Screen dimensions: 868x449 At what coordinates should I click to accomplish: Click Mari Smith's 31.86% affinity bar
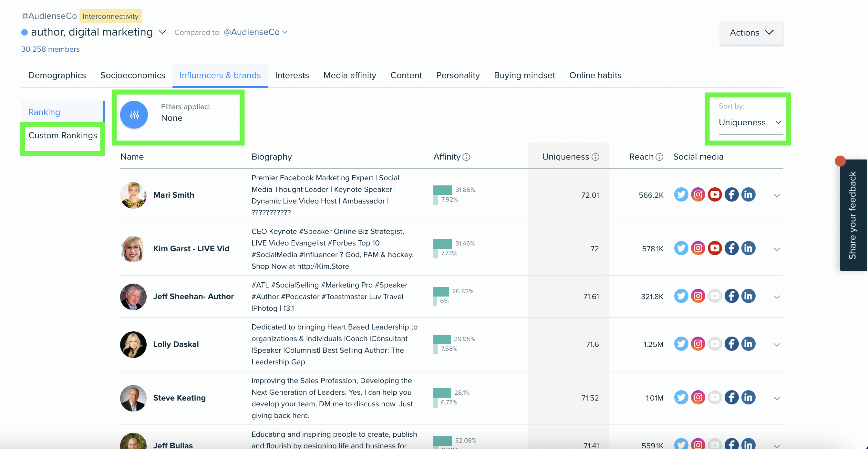tap(442, 190)
